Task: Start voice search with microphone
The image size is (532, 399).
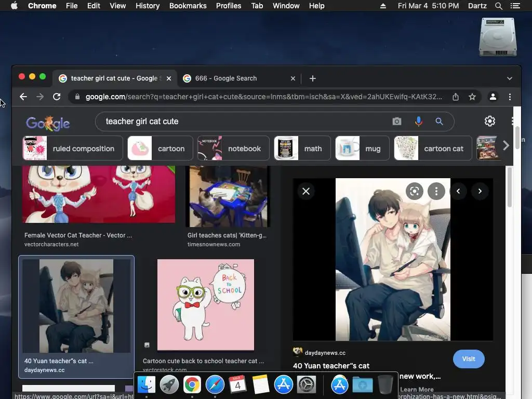Action: tap(419, 122)
